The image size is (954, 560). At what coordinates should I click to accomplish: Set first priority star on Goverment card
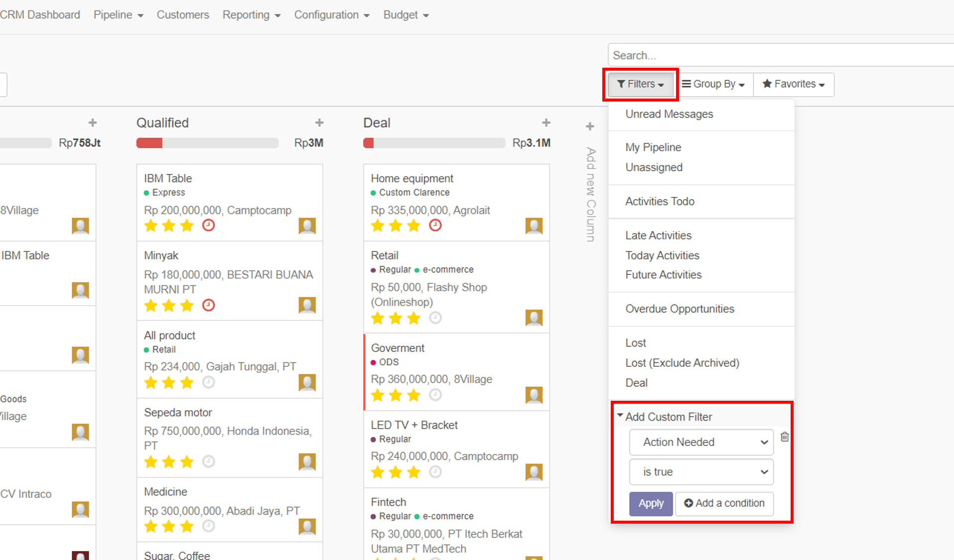pos(378,395)
